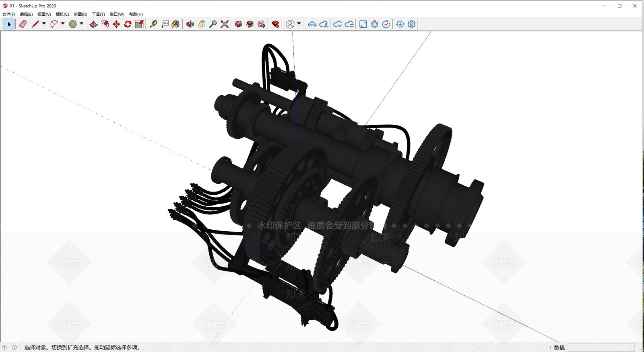This screenshot has height=352, width=644.
Task: Click the info icon in status bar
Action: click(x=14, y=348)
